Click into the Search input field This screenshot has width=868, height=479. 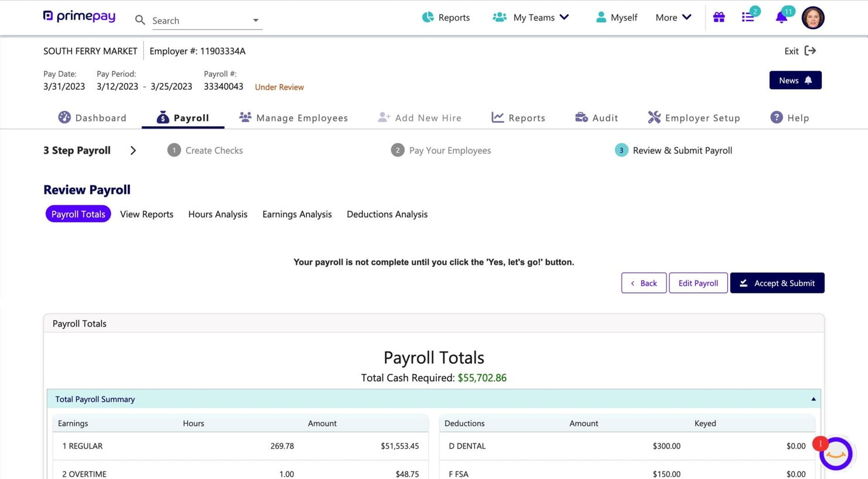coord(199,21)
